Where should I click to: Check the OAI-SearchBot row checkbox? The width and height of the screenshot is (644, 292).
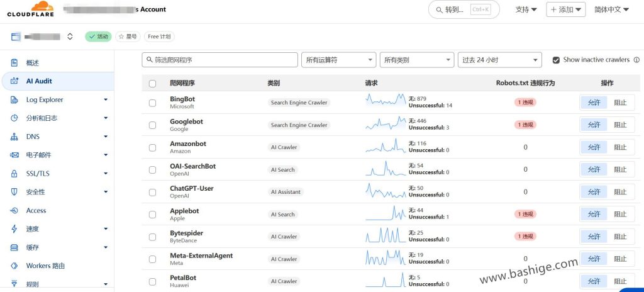coord(152,170)
